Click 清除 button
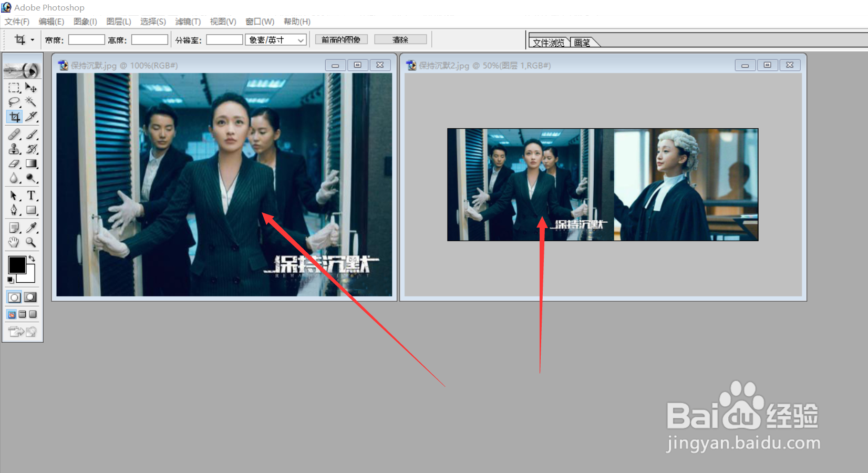The height and width of the screenshot is (473, 868). [400, 39]
